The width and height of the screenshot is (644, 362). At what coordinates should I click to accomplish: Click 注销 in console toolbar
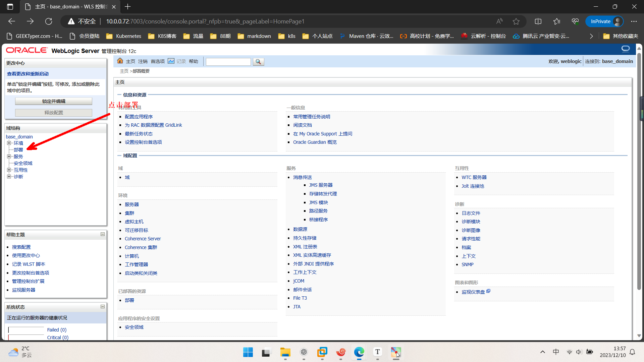143,61
